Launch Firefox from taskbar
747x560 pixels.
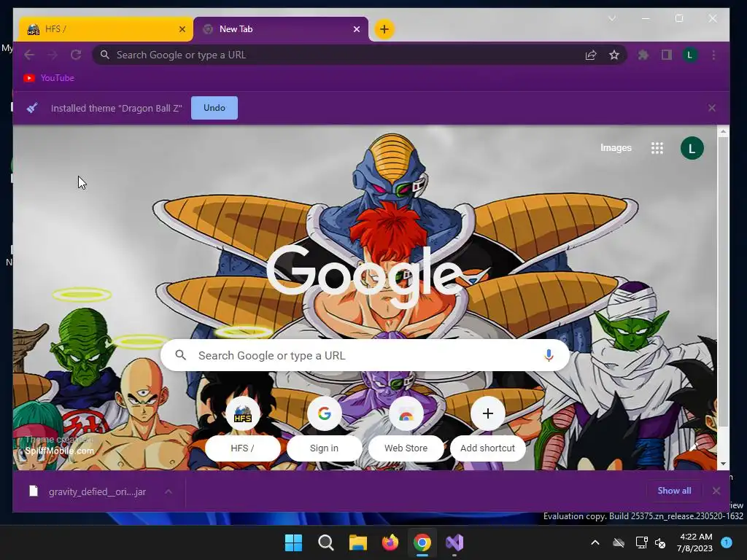pyautogui.click(x=390, y=542)
